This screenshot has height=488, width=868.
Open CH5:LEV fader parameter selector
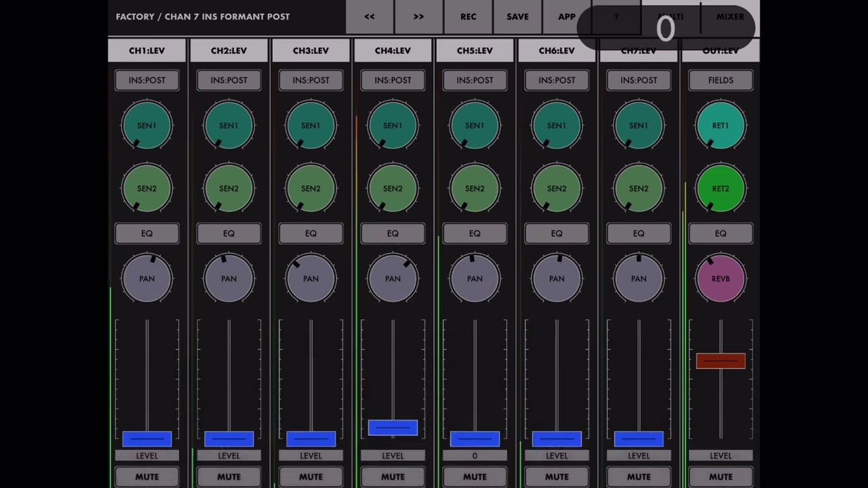point(475,51)
